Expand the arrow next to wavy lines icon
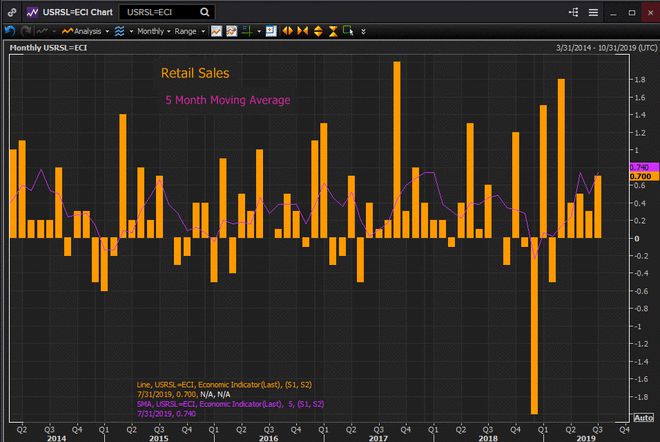Viewport: 660px width, 442px height. coord(131,32)
